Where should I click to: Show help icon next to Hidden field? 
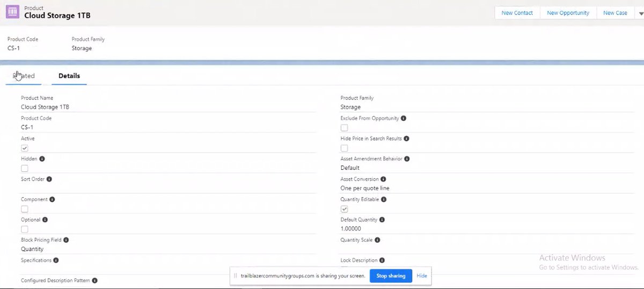coord(42,159)
